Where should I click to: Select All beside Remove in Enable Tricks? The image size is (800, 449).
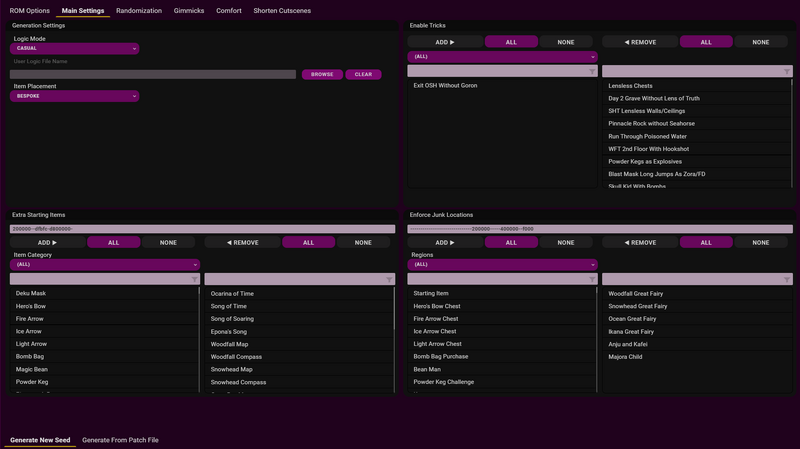click(x=706, y=42)
